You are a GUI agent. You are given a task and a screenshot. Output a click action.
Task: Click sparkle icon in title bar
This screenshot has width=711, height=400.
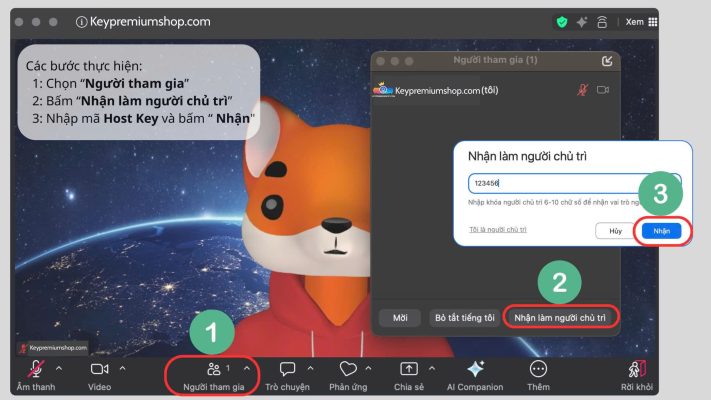(582, 22)
